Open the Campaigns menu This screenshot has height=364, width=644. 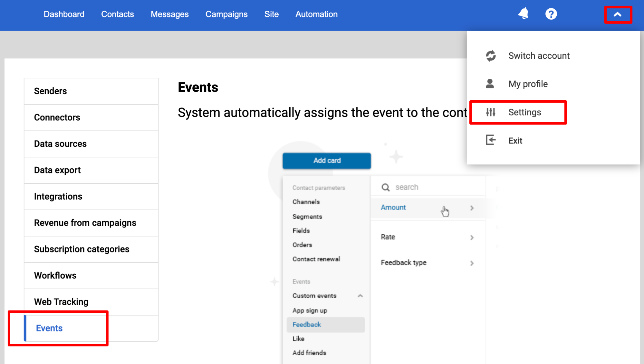point(226,14)
